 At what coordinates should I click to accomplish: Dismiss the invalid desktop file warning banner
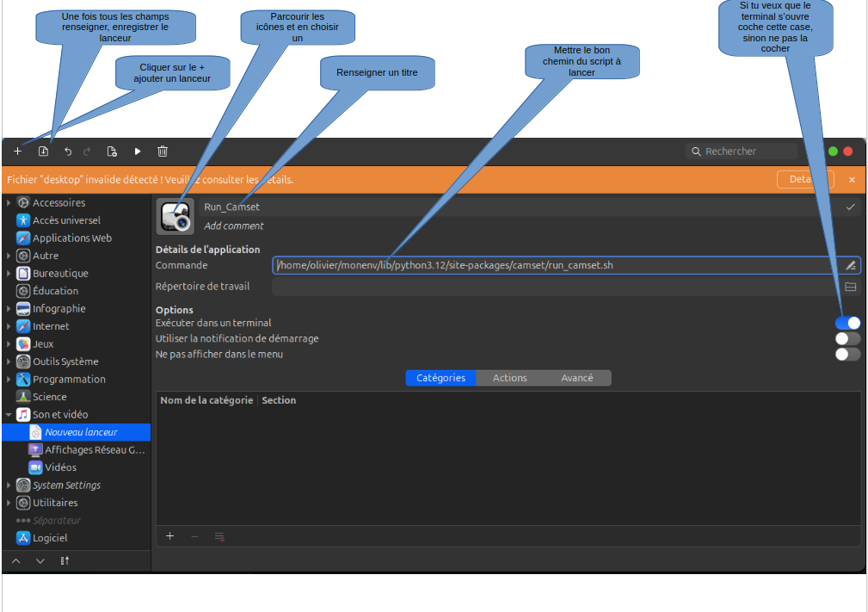click(x=852, y=179)
